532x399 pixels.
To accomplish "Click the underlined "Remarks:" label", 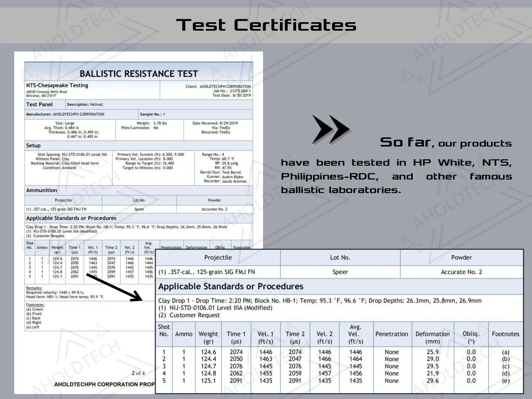I will click(x=34, y=288).
